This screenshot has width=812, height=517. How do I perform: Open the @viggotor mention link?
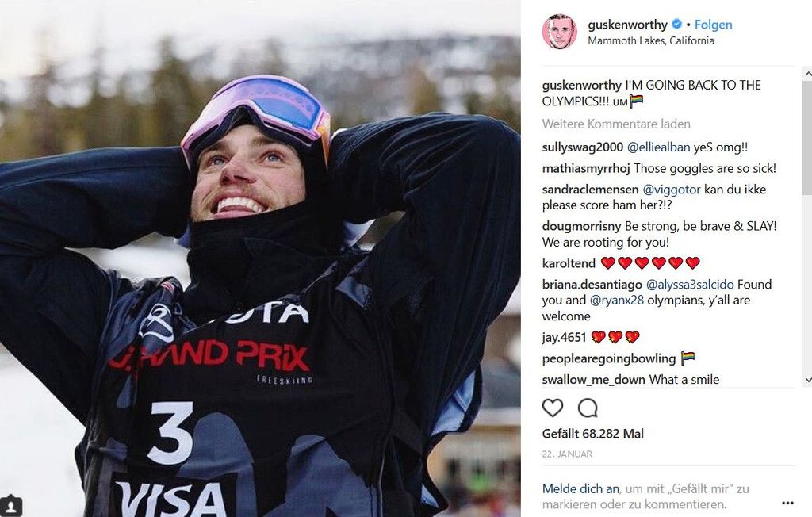(x=671, y=190)
